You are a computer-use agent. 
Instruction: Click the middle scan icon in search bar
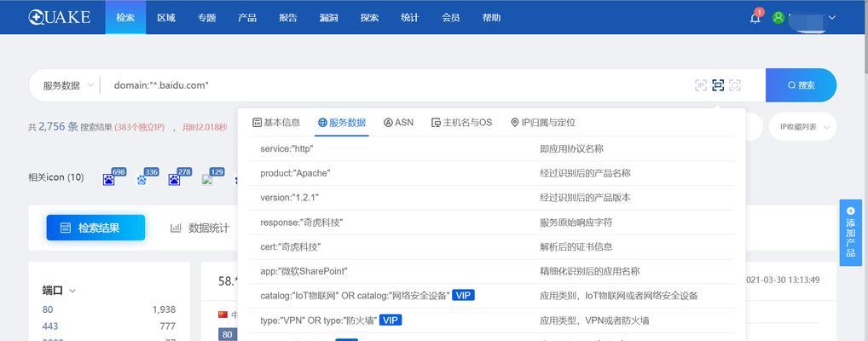click(718, 85)
